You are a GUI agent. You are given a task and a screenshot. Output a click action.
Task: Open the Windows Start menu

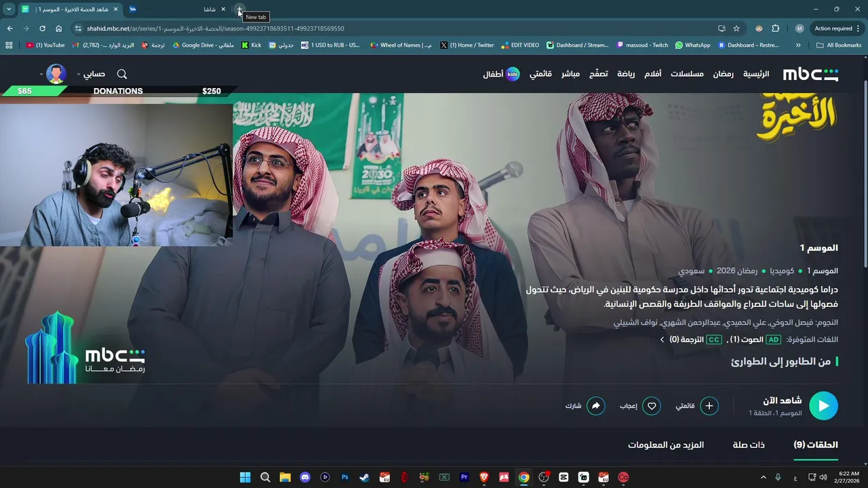pos(245,477)
